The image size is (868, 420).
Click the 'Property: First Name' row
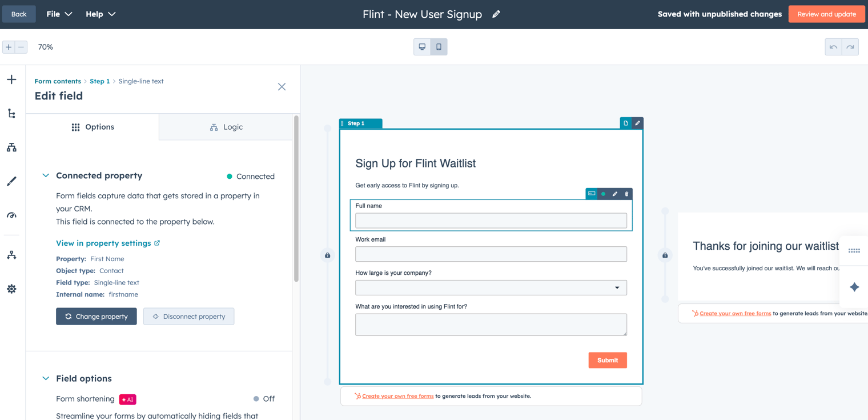pyautogui.click(x=90, y=259)
